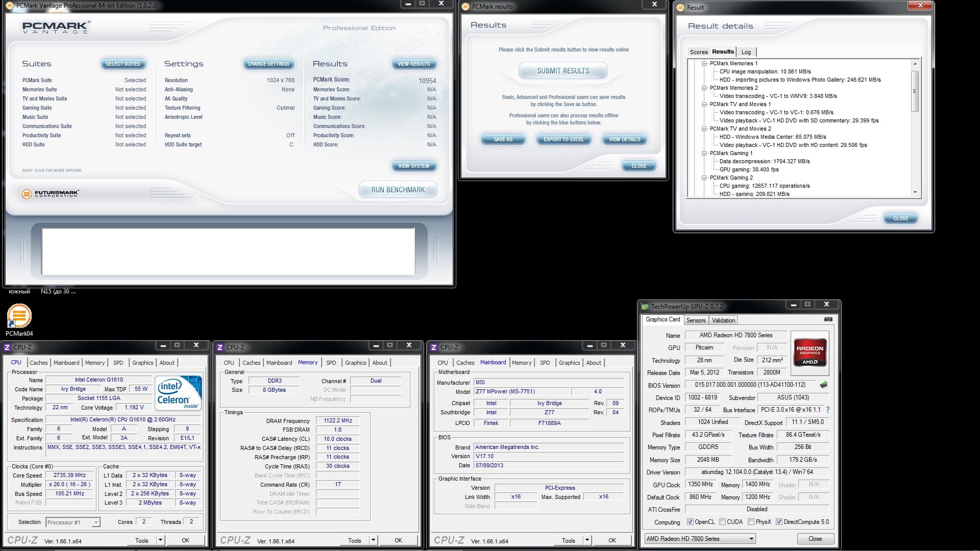
Task: Click the Result details vertical scrollbar thumb
Action: pos(915,91)
